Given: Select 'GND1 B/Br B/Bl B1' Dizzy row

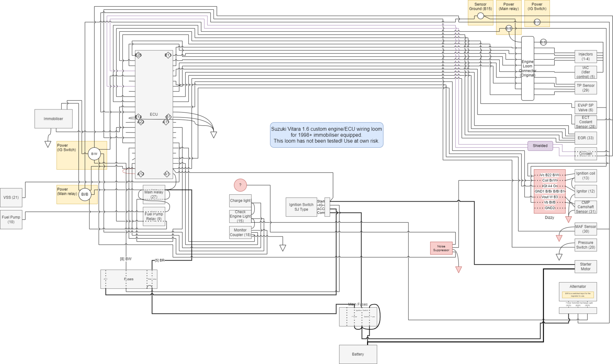Looking at the screenshot, I should pyautogui.click(x=550, y=191).
